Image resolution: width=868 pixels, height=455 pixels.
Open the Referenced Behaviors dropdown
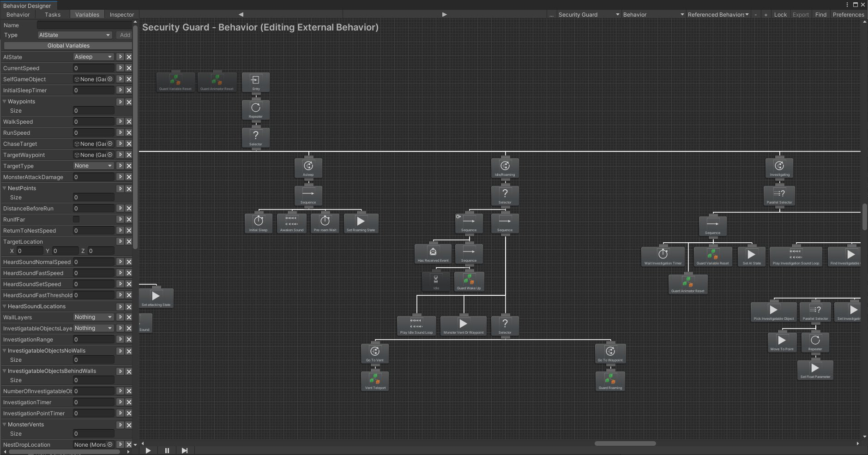[x=718, y=15]
